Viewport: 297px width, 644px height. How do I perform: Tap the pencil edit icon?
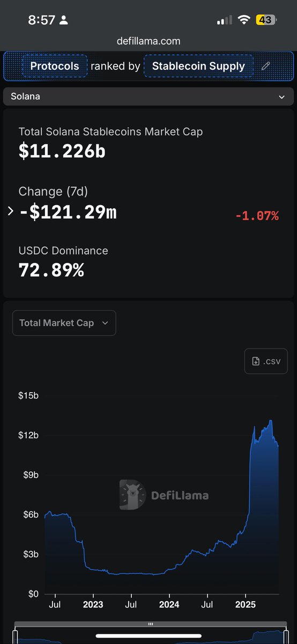pyautogui.click(x=266, y=66)
